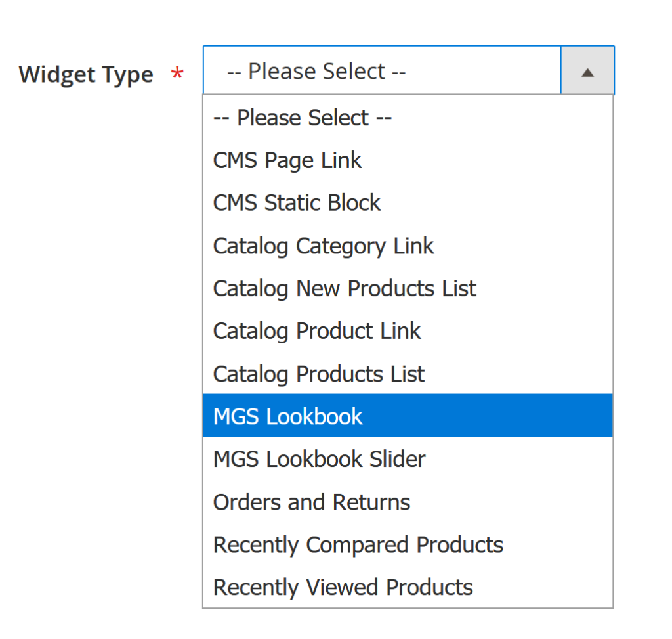Click the blue selected list row
672x639 pixels.
[407, 416]
